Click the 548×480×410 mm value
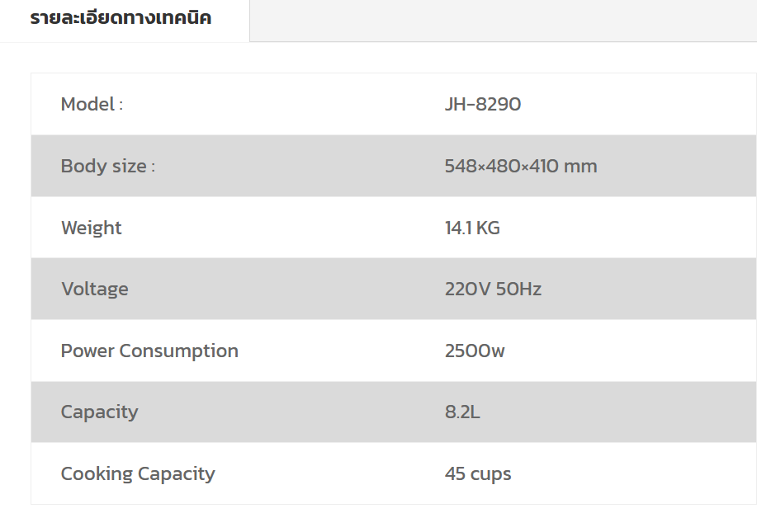This screenshot has height=532, width=757. (521, 166)
